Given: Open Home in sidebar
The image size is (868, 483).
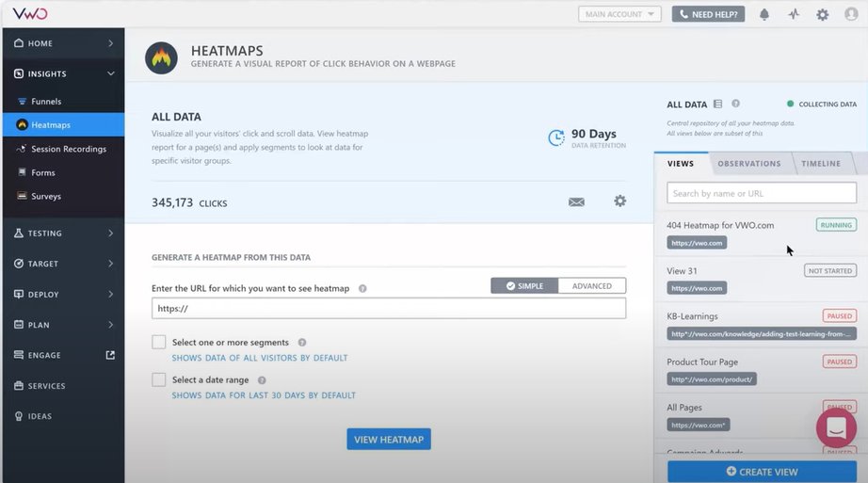Looking at the screenshot, I should 64,43.
